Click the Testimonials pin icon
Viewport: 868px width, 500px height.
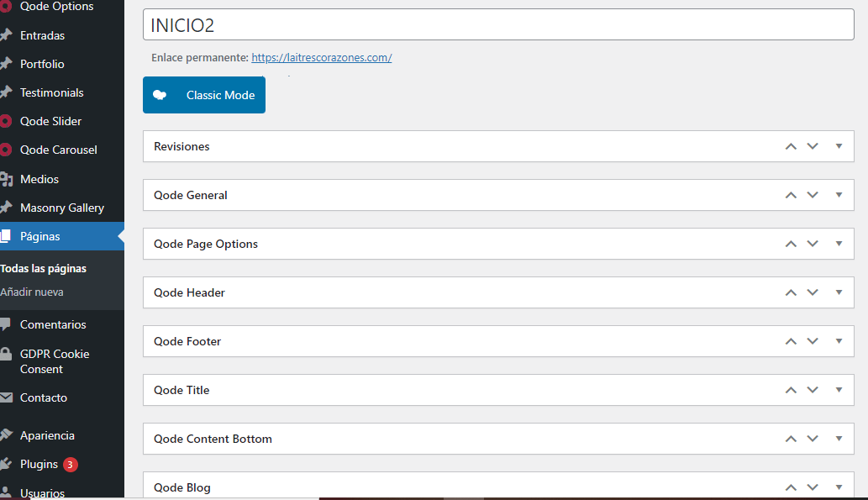point(6,92)
